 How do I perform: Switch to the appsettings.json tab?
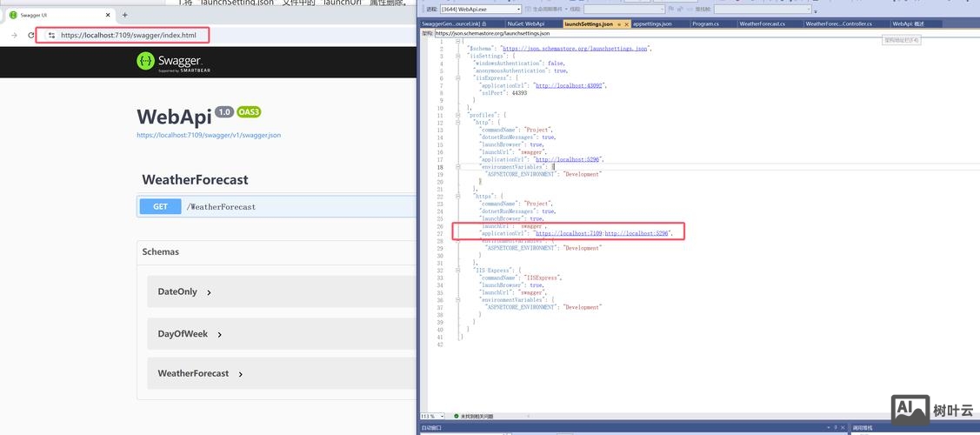coord(652,23)
